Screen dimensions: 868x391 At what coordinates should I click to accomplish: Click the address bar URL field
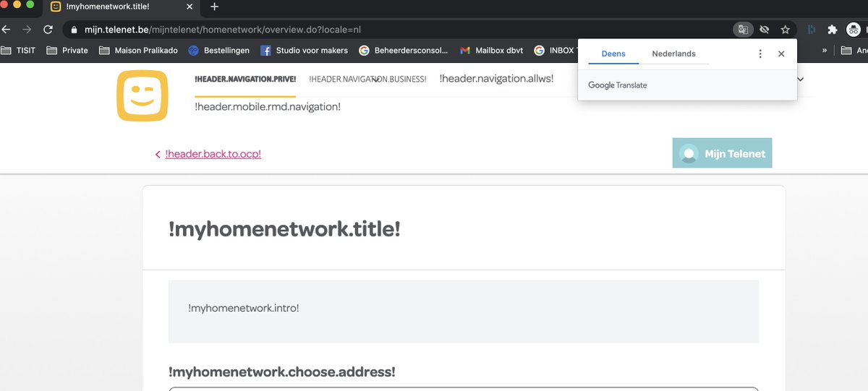pyautogui.click(x=398, y=30)
